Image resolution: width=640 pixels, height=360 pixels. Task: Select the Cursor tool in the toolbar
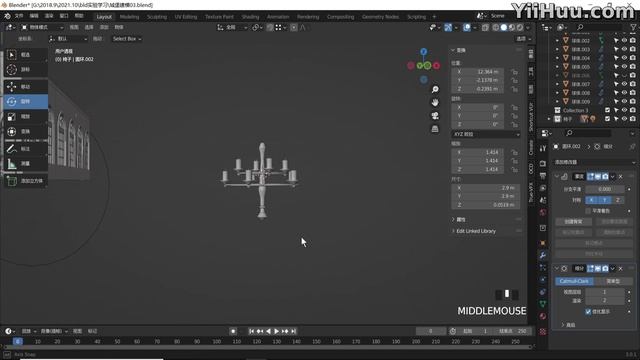click(x=12, y=69)
